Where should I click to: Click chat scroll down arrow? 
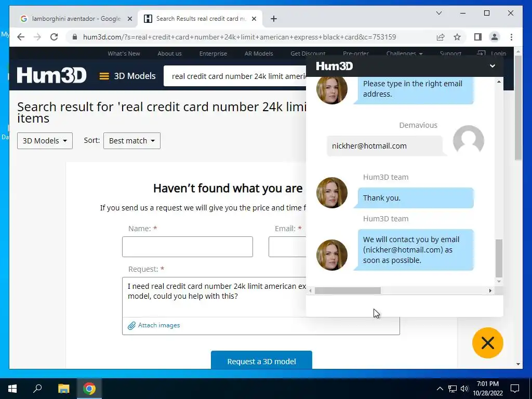(x=499, y=281)
